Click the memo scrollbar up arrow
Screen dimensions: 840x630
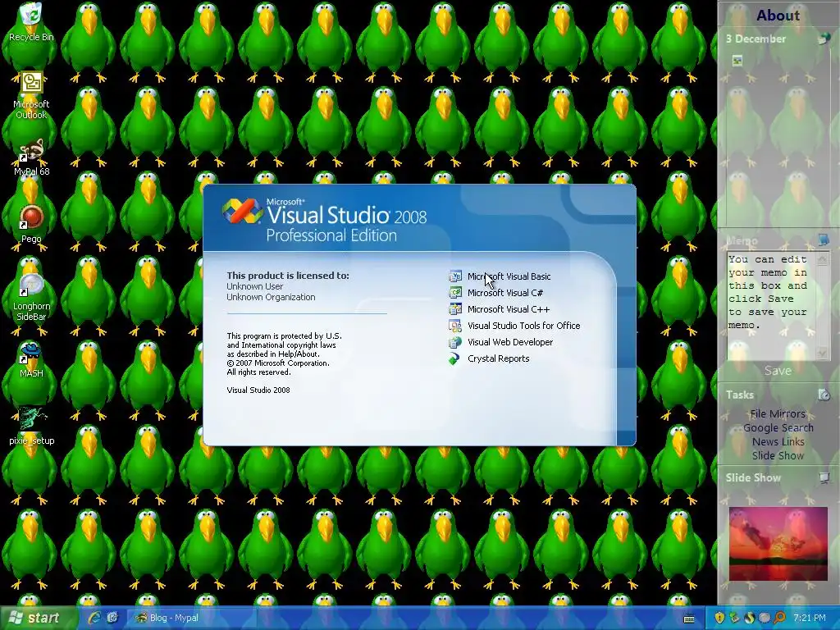tap(822, 259)
